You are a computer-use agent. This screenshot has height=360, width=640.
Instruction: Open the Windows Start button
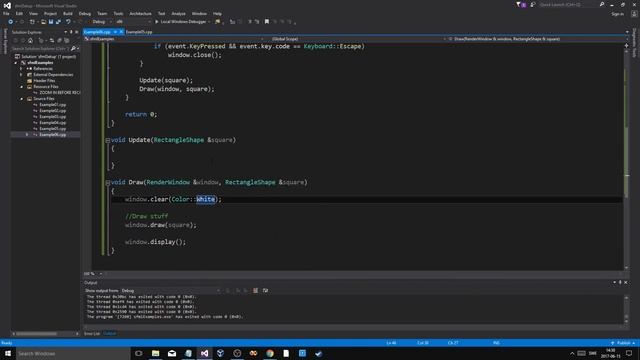(x=8, y=353)
